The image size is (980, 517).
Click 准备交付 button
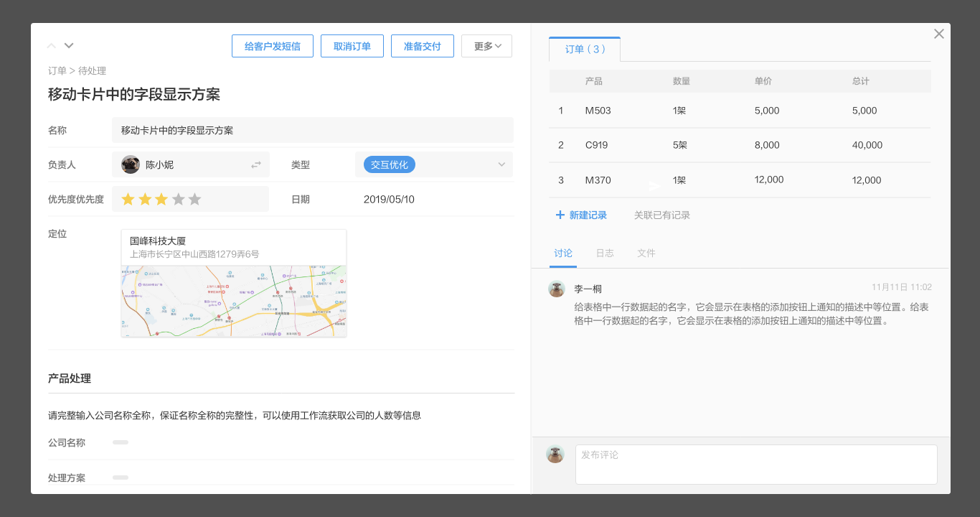[x=423, y=46]
